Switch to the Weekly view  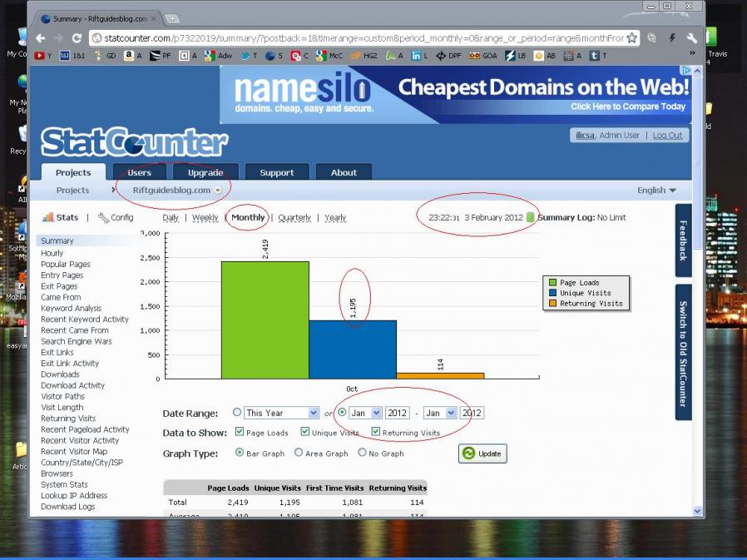(x=205, y=218)
